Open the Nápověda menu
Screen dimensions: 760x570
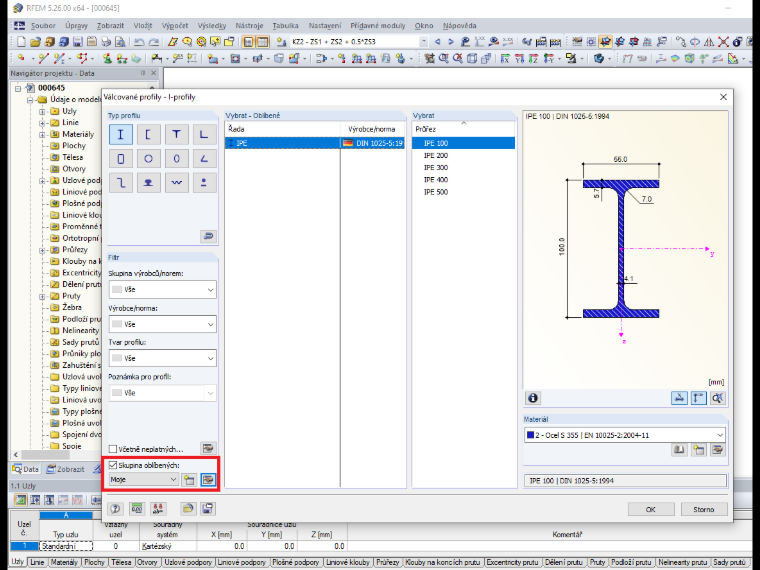point(459,26)
